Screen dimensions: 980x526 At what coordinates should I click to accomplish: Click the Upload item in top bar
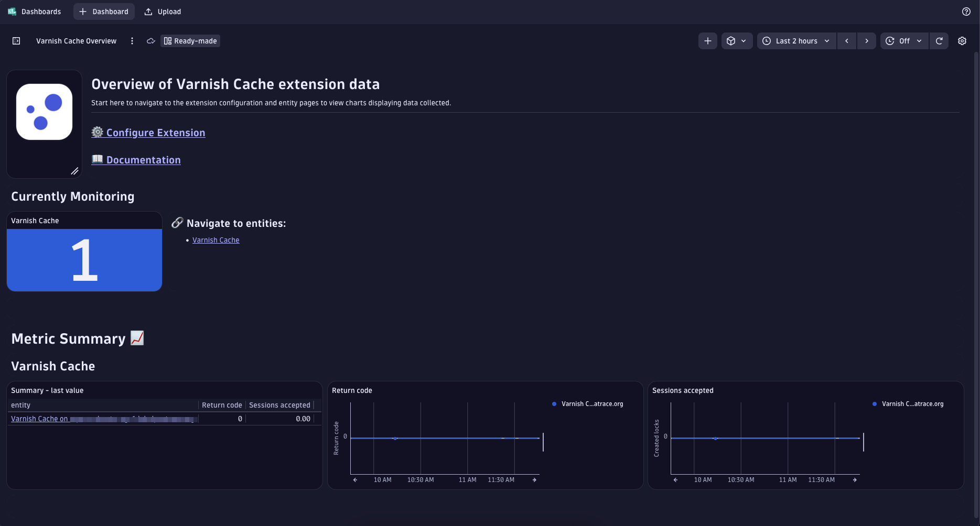[x=162, y=11]
